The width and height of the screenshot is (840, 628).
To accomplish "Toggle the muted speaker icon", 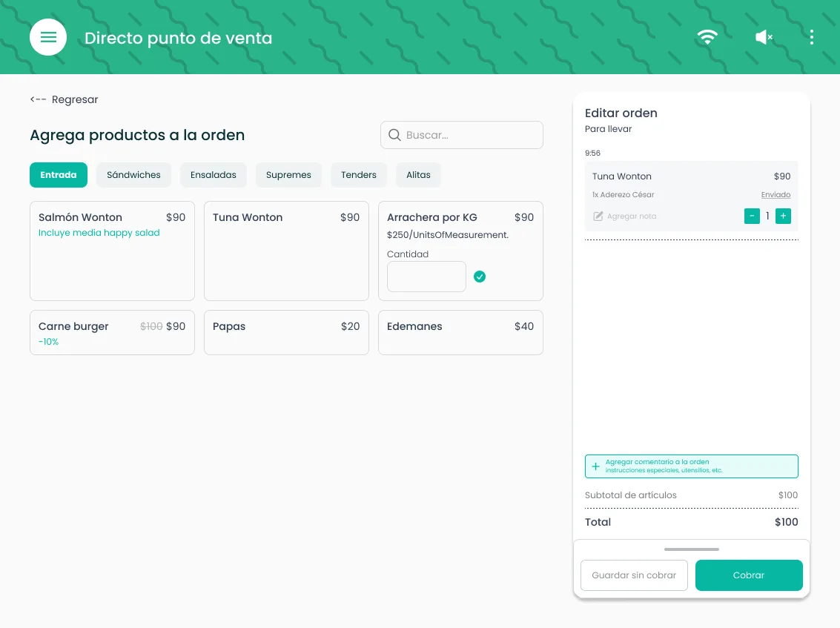I will [764, 37].
